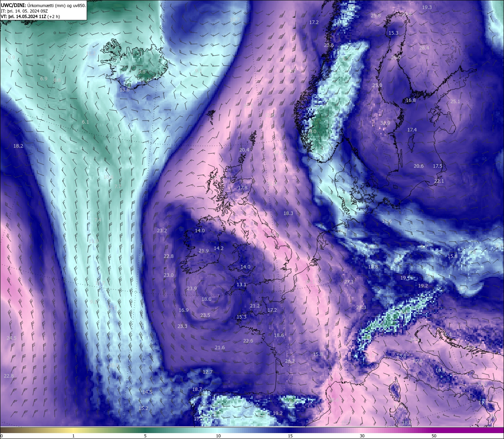The width and height of the screenshot is (504, 439).
Task: Click the value 27.1 on the map
Action: click(x=349, y=282)
